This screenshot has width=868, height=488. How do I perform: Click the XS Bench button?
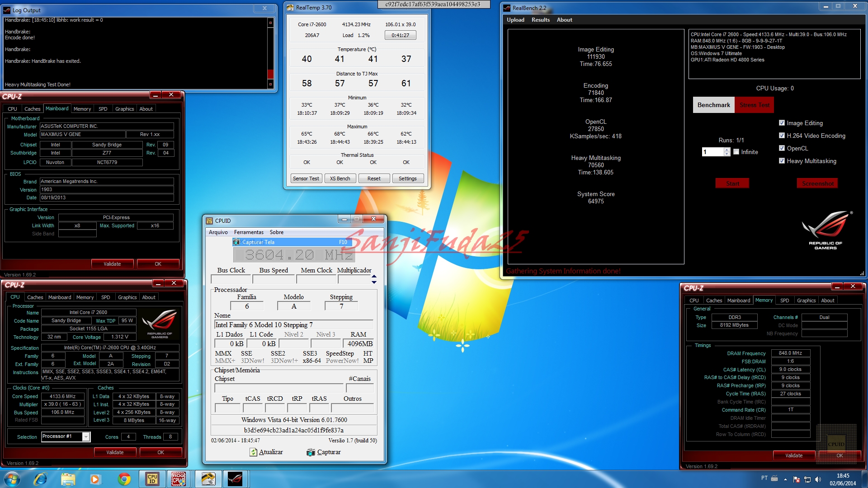(340, 178)
